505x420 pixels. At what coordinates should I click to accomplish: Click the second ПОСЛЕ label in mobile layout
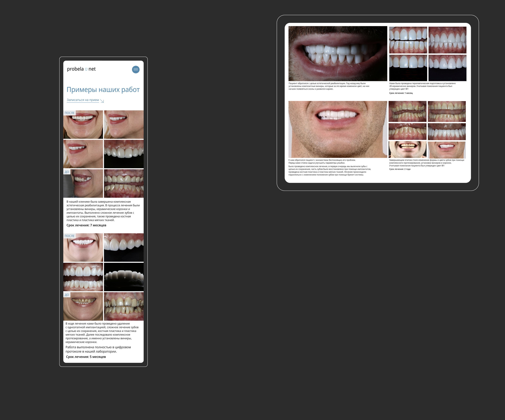coord(69,236)
